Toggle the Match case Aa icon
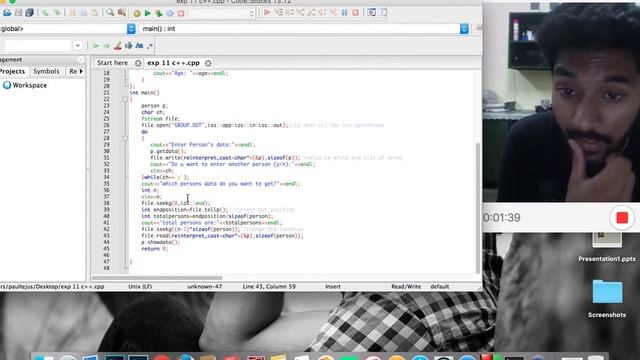 140,46
